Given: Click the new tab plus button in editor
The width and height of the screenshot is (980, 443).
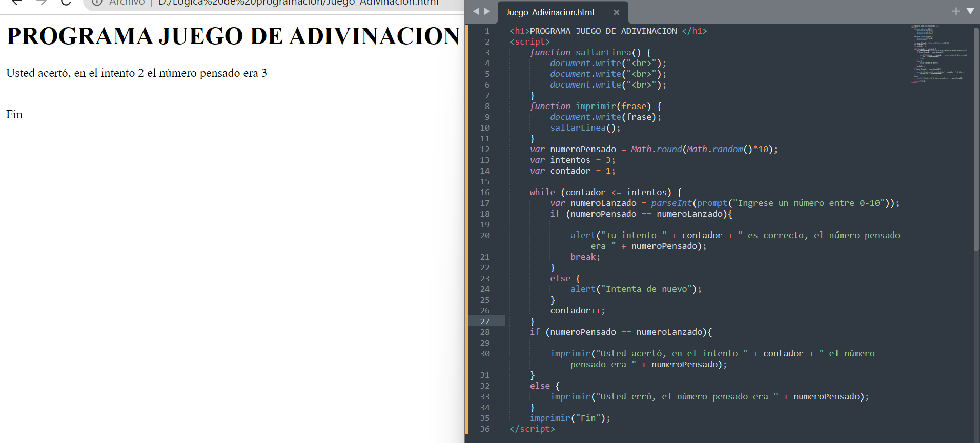Looking at the screenshot, I should pos(956,11).
